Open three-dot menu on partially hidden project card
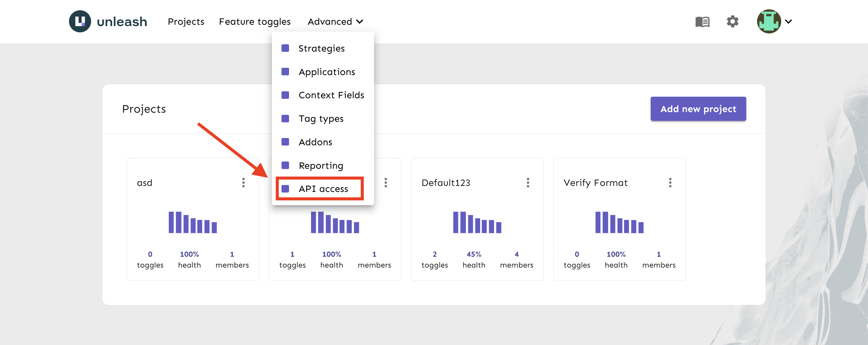 [385, 183]
